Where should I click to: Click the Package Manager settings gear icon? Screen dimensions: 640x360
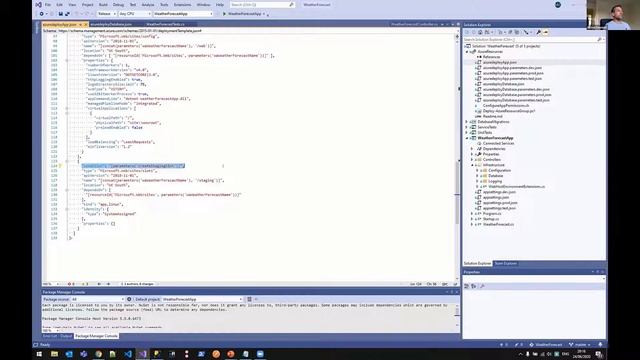(129, 299)
